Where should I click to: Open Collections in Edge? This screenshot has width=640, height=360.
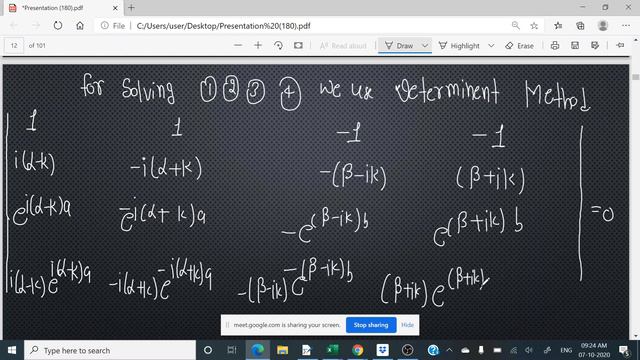[x=580, y=26]
